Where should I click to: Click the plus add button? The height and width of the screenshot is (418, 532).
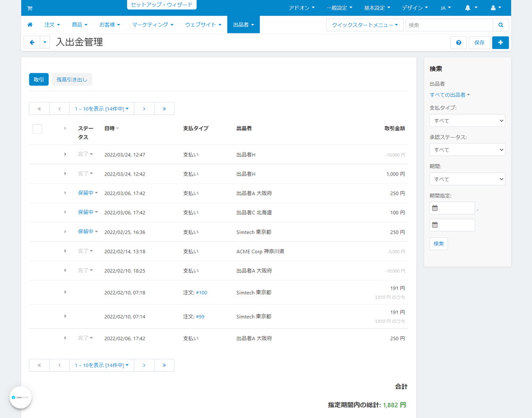pos(500,43)
